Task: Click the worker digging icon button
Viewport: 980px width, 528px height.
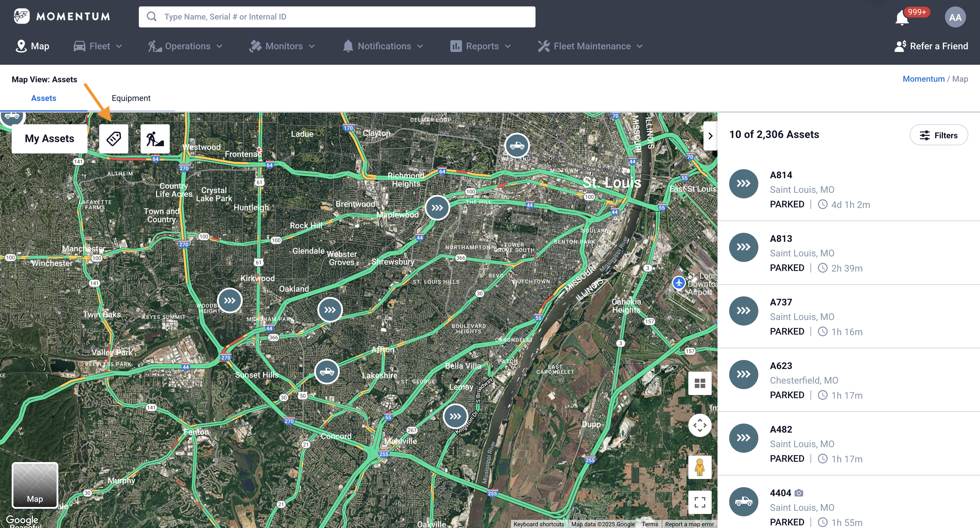Action: point(155,139)
